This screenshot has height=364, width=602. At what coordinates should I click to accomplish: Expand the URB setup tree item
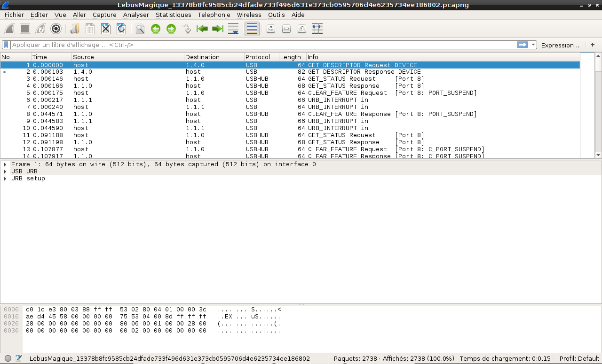[x=5, y=178]
